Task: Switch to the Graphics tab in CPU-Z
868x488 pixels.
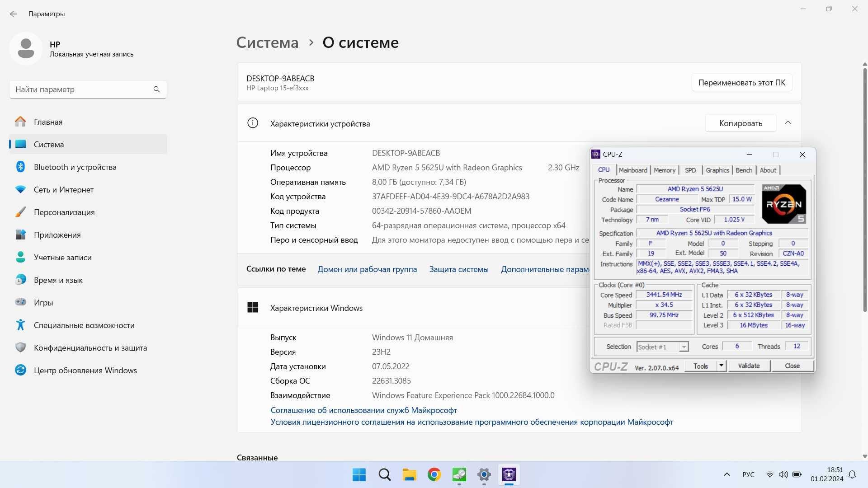Action: point(717,170)
